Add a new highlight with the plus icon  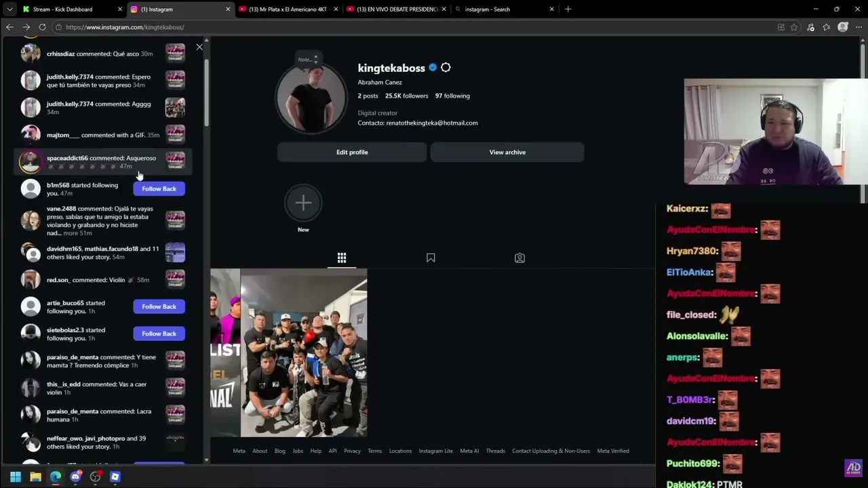[x=303, y=203]
